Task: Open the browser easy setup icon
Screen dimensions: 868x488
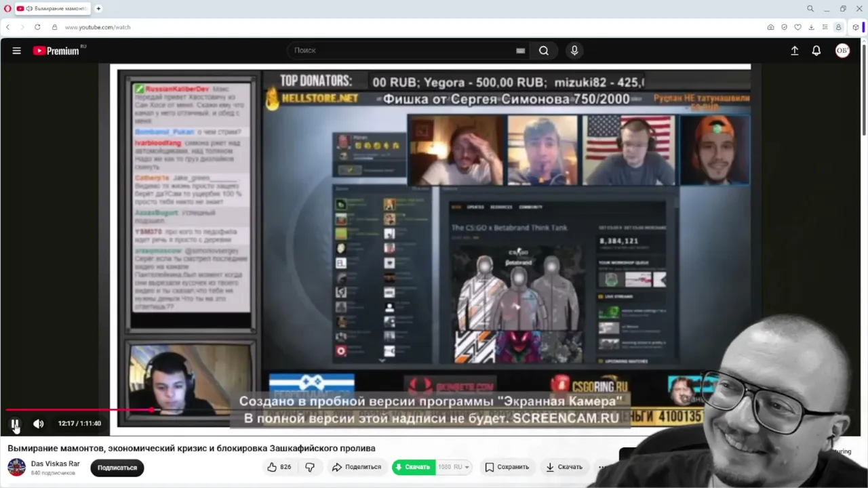Action: pos(825,27)
